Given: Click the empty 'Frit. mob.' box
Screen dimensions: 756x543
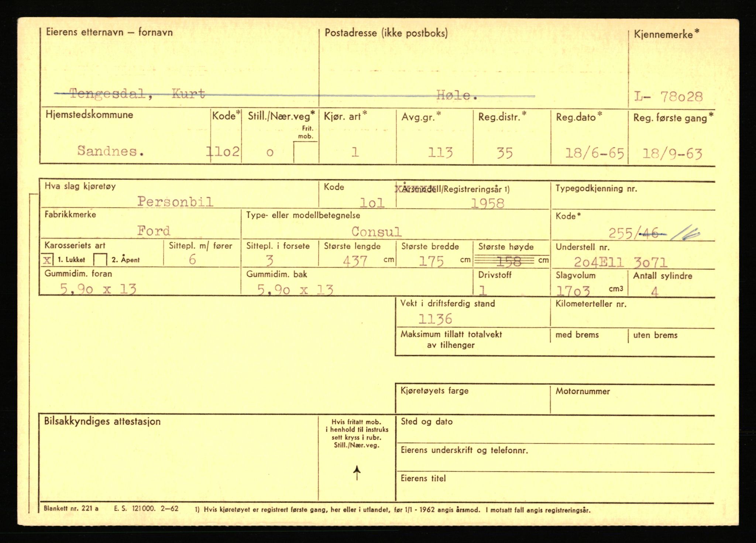Looking at the screenshot, I should 306,152.
